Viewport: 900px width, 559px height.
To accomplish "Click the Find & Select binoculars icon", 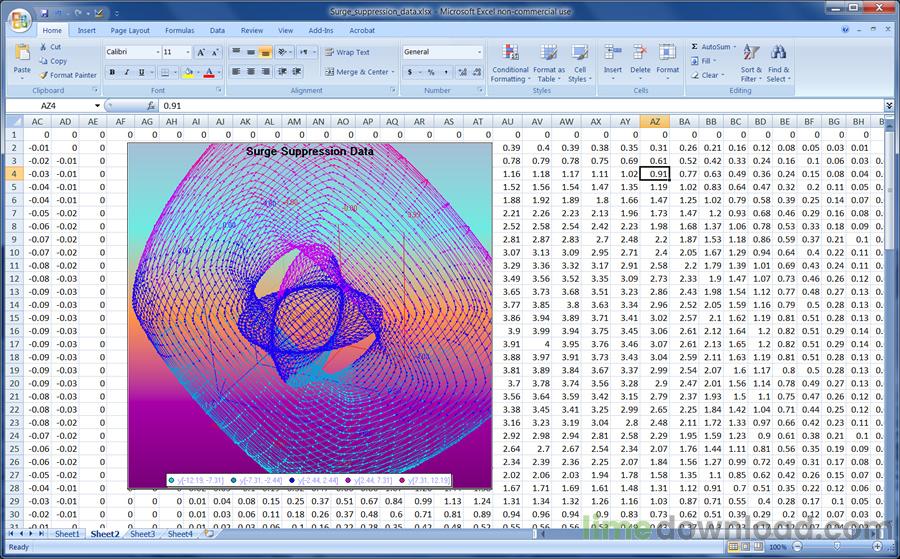I will click(778, 53).
